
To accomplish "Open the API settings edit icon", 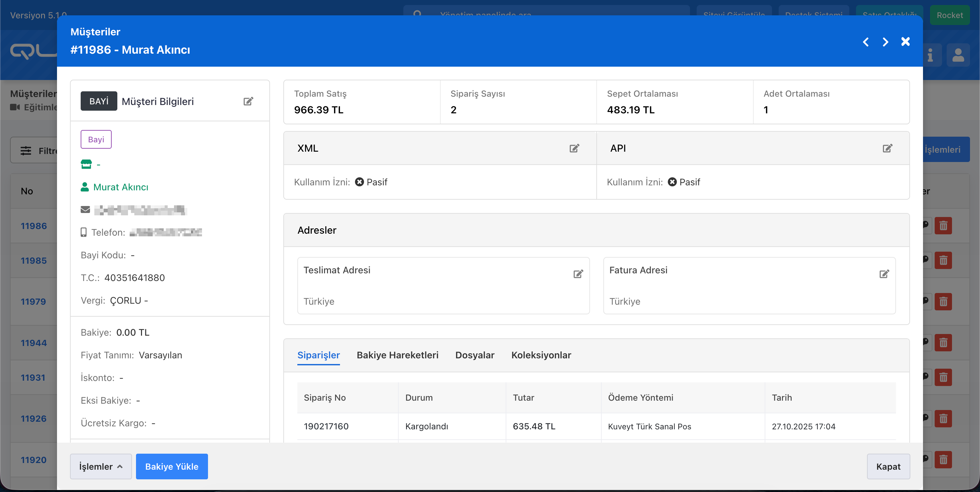I will coord(887,148).
